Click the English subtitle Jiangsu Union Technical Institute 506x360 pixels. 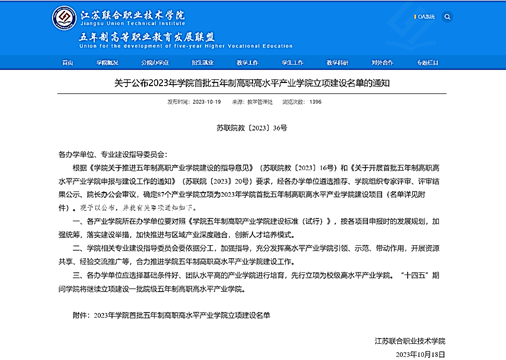[x=132, y=24]
